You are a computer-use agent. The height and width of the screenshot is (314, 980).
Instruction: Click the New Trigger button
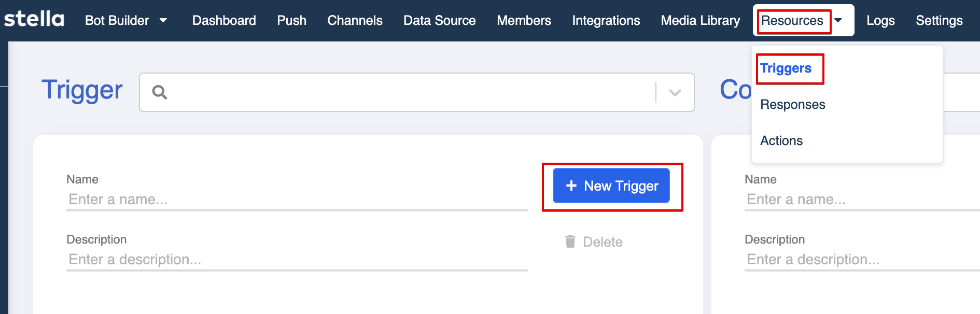[x=611, y=185]
